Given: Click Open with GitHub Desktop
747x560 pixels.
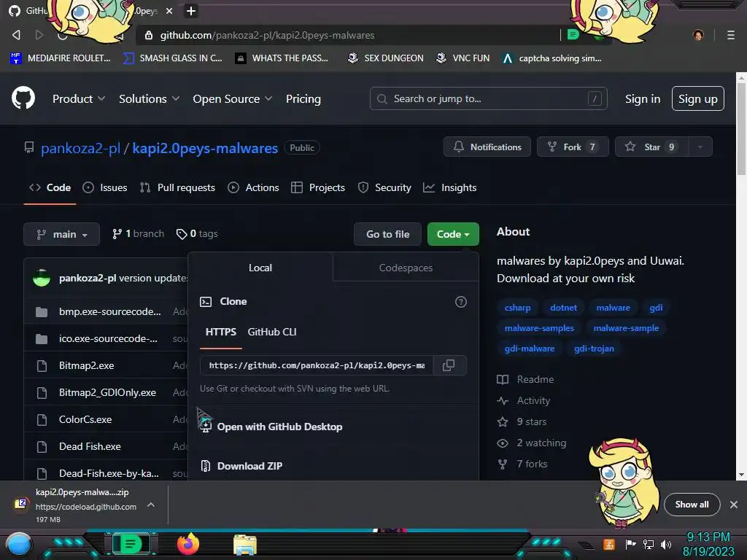Looking at the screenshot, I should point(279,427).
